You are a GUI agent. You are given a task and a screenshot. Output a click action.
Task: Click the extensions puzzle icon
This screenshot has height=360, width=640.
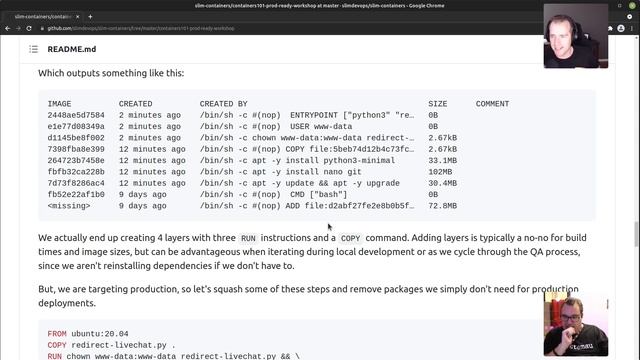pyautogui.click(x=611, y=29)
